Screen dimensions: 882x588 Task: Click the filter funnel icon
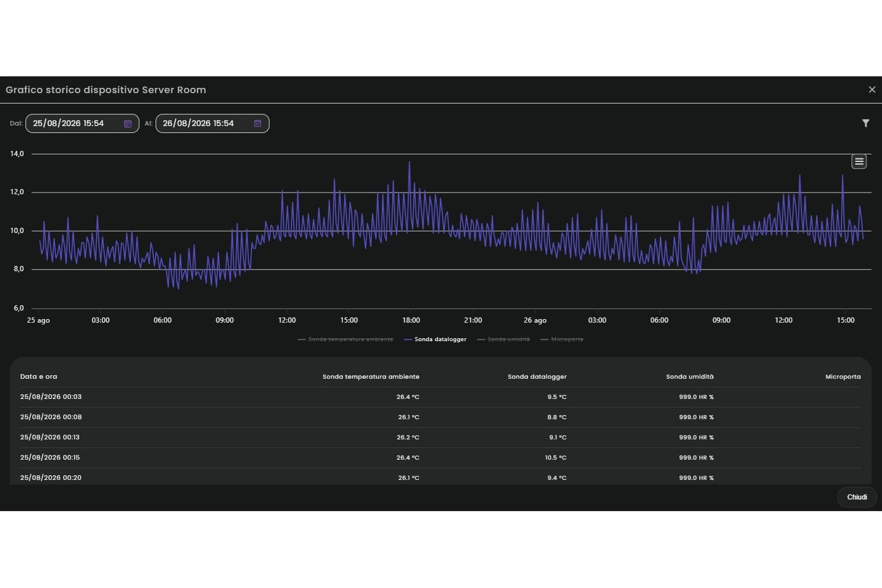[866, 123]
